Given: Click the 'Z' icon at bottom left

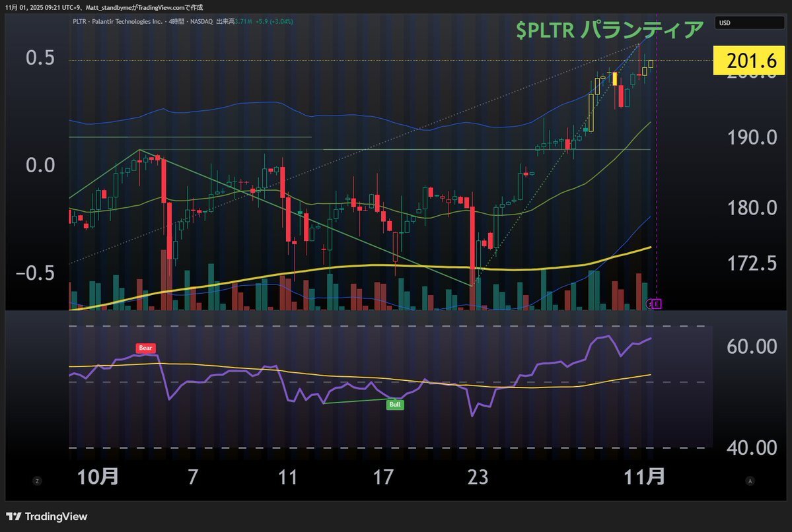Looking at the screenshot, I should [x=37, y=481].
